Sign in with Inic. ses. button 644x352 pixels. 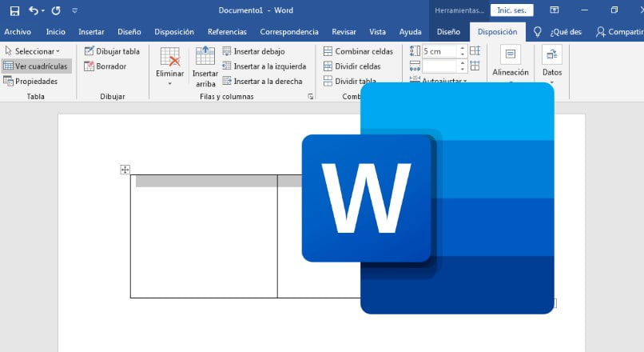[511, 10]
